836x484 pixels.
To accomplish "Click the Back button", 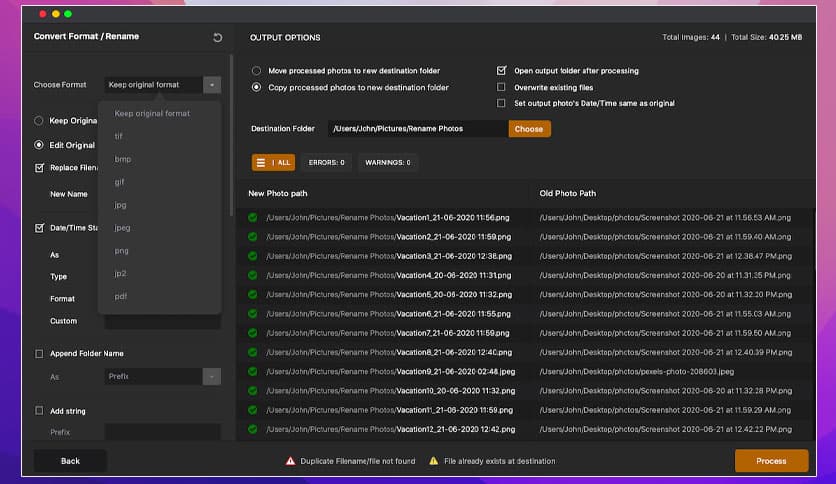I will 70,461.
